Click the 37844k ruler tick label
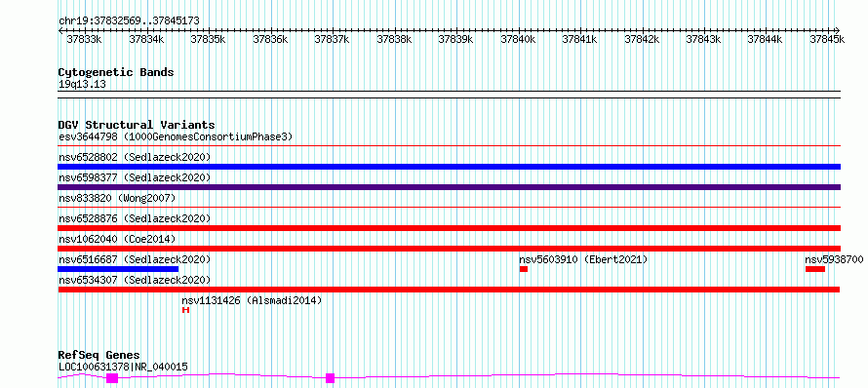 click(765, 39)
